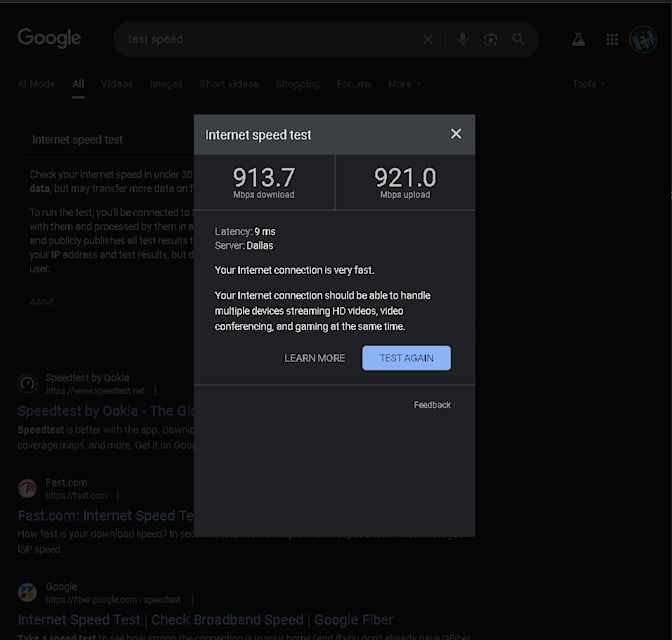Viewport: 672px width, 640px height.
Task: Open search by image camera icon
Action: pos(490,39)
